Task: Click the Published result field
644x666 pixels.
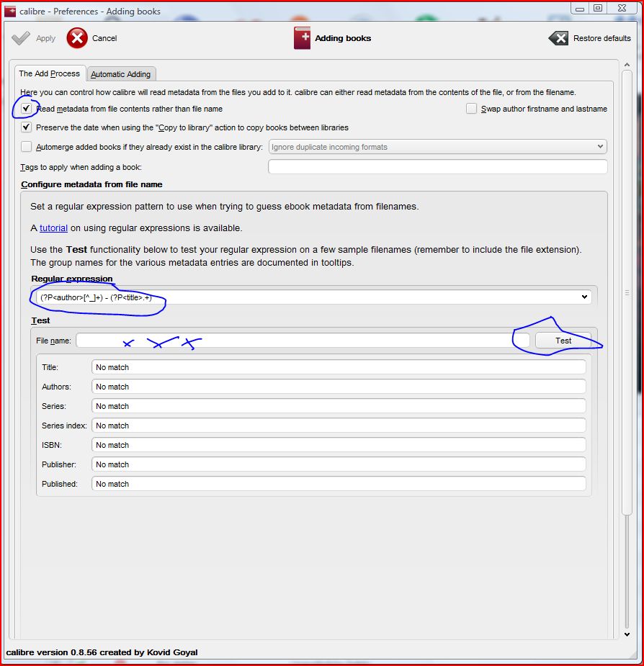Action: click(x=339, y=484)
